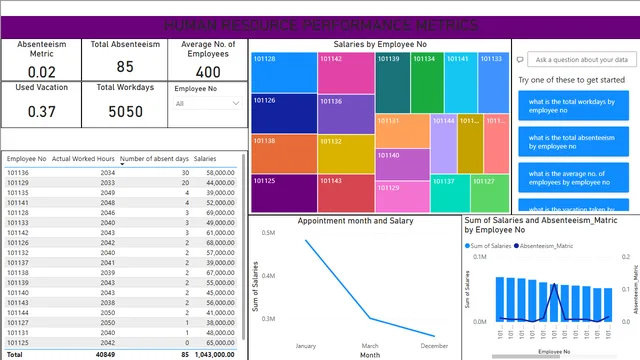Click the Used Vacation card value 0.37
The height and width of the screenshot is (360, 640).
[42, 111]
